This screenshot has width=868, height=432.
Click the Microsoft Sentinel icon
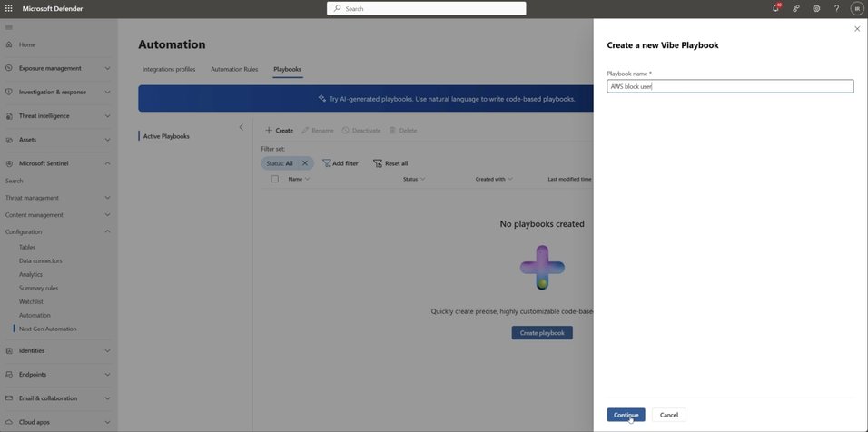click(x=9, y=163)
